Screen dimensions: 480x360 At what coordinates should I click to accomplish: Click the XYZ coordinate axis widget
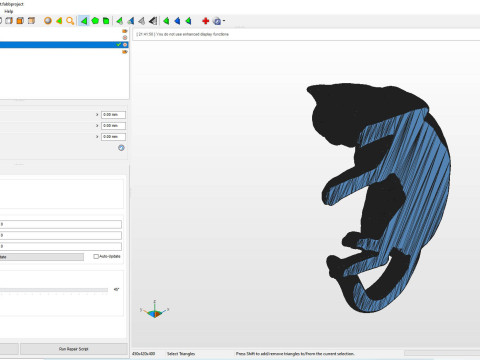point(154,310)
